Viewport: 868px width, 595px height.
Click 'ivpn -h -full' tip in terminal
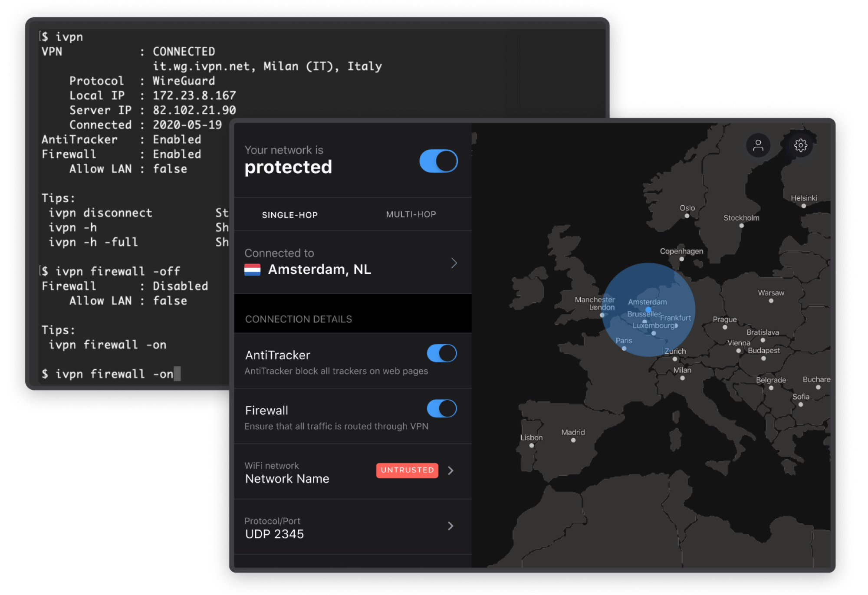93,242
